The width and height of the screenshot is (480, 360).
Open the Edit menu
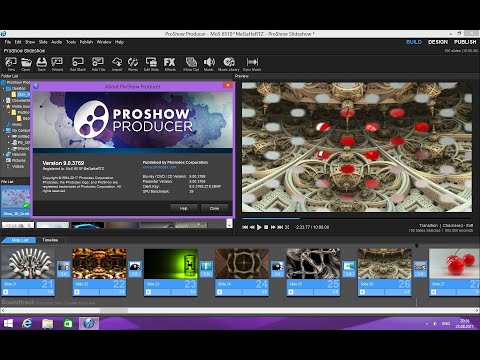click(x=18, y=42)
